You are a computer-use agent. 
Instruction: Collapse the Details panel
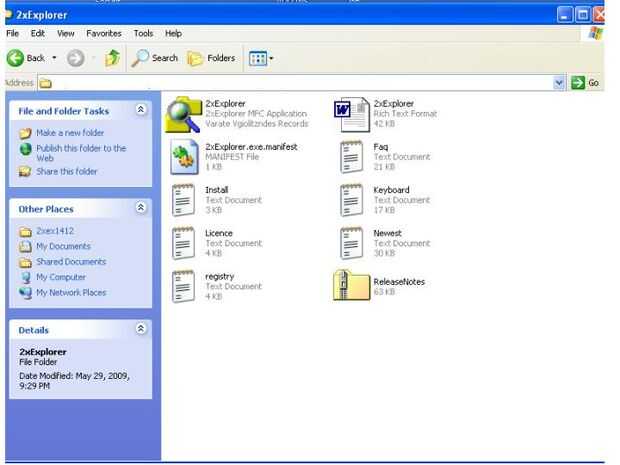pos(140,329)
